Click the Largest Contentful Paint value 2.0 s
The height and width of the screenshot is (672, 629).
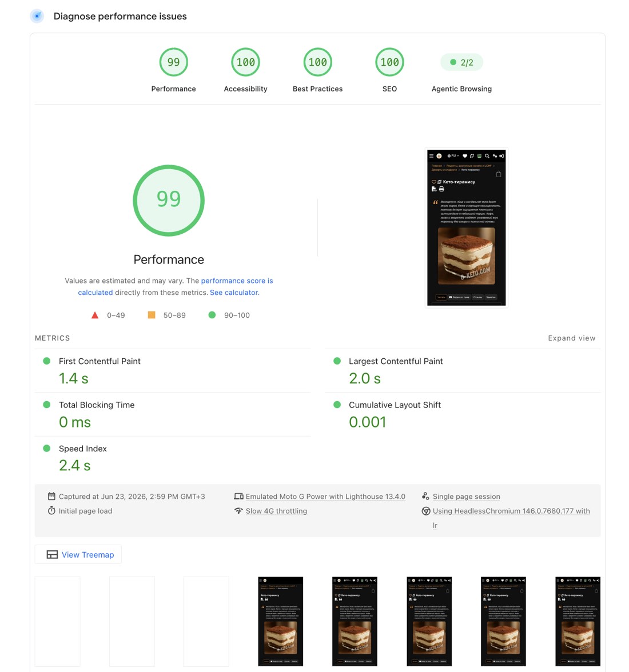pos(364,378)
